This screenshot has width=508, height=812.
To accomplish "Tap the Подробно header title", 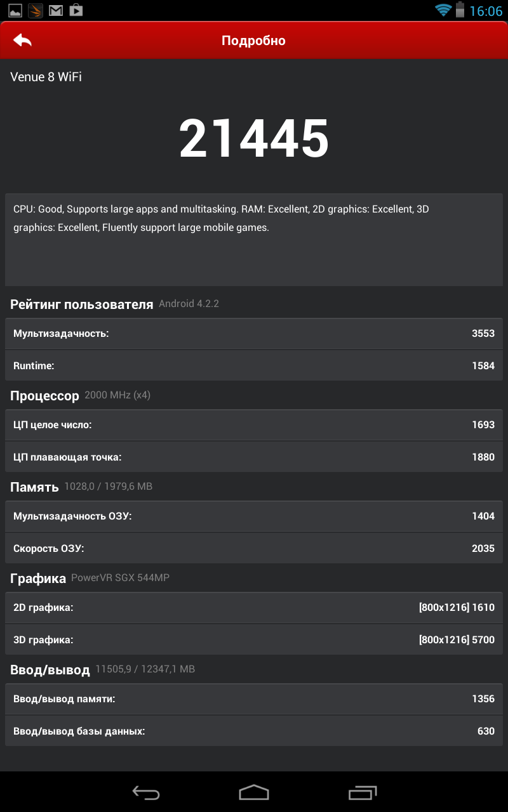I will [253, 41].
